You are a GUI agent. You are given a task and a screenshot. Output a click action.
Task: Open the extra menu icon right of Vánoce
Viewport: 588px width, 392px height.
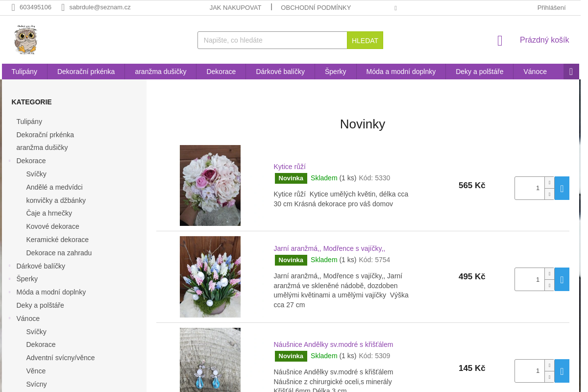[x=571, y=72]
